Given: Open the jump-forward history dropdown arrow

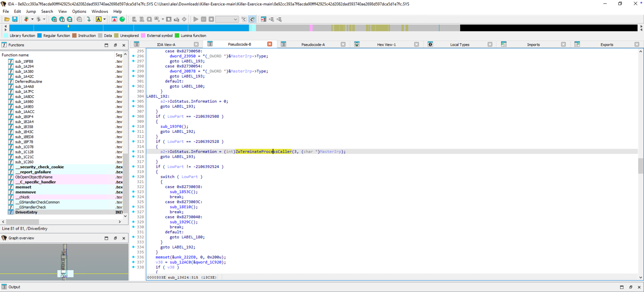Looking at the screenshot, I should (44, 19).
